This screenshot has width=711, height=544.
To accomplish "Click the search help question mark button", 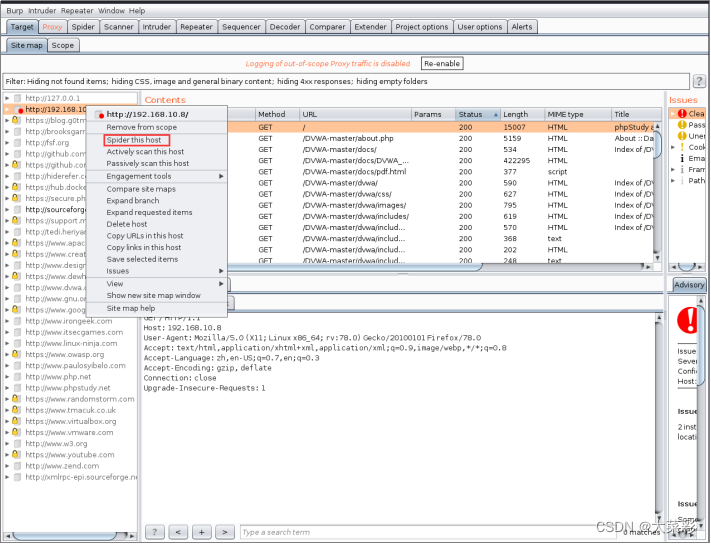I will coord(155,532).
